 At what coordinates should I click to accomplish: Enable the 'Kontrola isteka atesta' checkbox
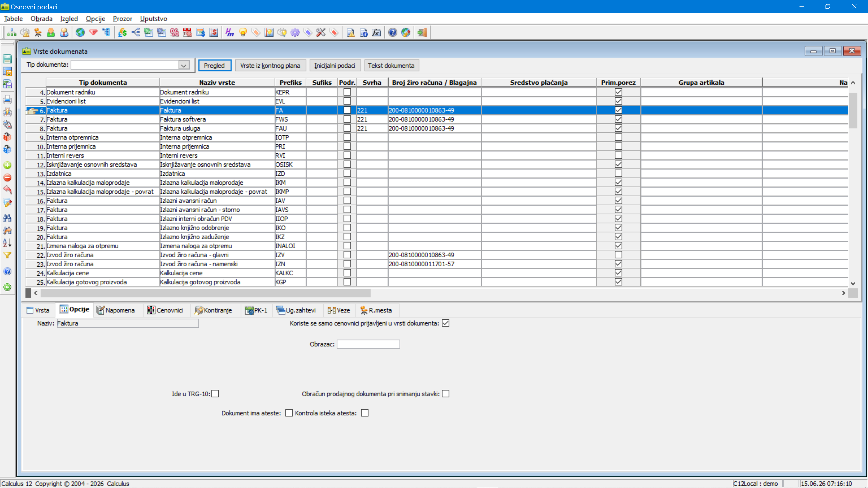click(x=365, y=413)
